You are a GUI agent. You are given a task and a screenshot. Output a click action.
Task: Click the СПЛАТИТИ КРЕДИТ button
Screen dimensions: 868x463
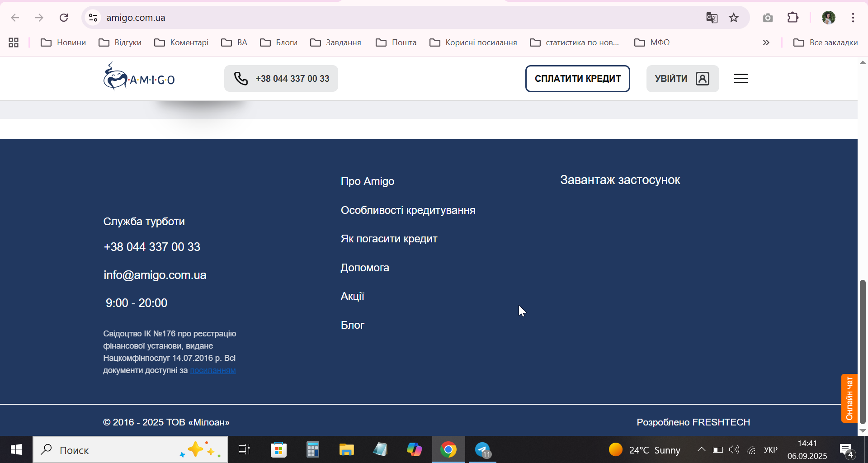point(577,79)
